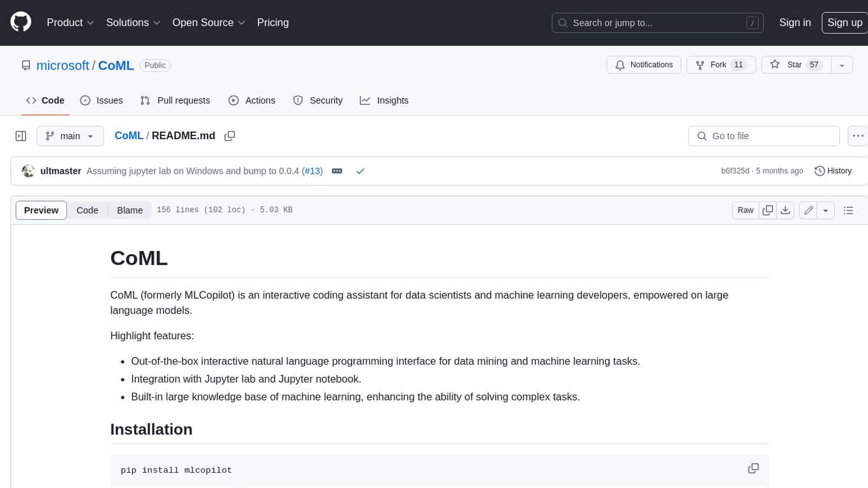Screen dimensions: 868x488
Task: Focus the Search or jump to field
Action: [x=659, y=23]
